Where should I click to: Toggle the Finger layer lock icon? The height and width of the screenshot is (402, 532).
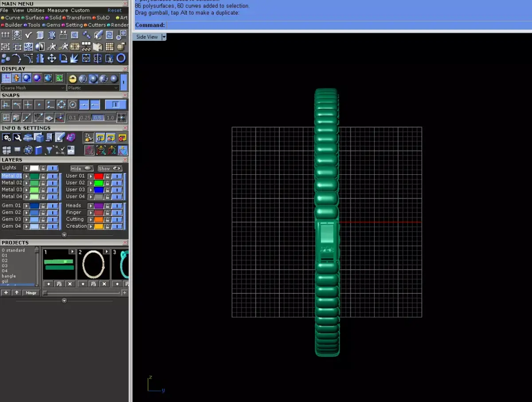tap(107, 213)
